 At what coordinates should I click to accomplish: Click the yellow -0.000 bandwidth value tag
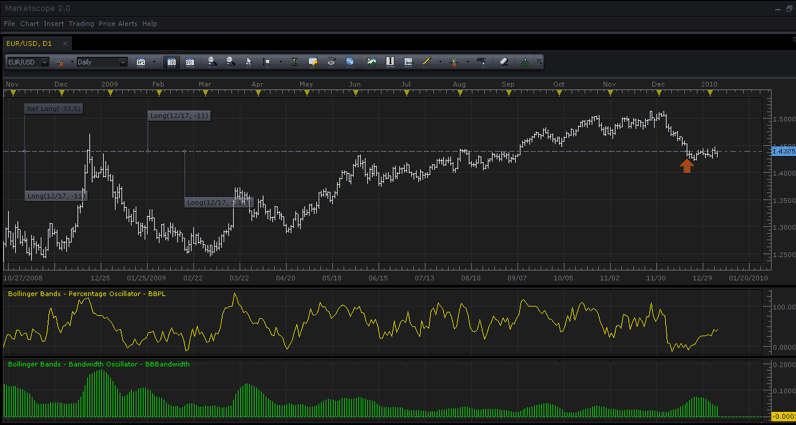[783, 417]
